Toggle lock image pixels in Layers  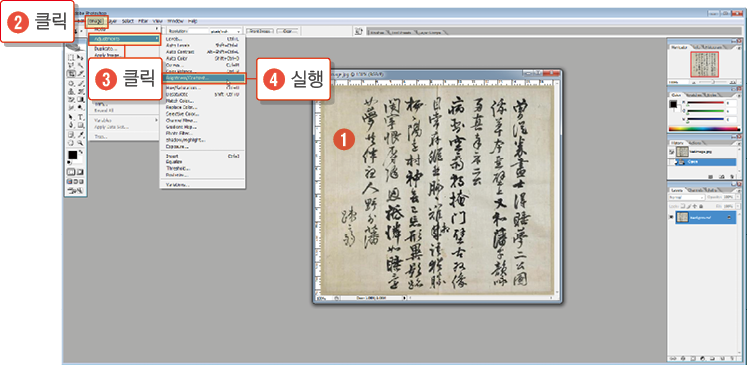(689, 206)
